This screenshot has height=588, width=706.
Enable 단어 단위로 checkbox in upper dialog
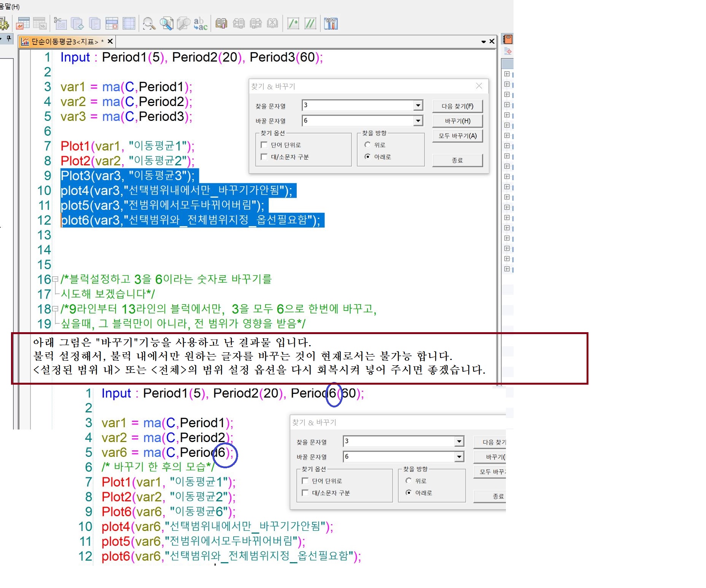pos(264,145)
